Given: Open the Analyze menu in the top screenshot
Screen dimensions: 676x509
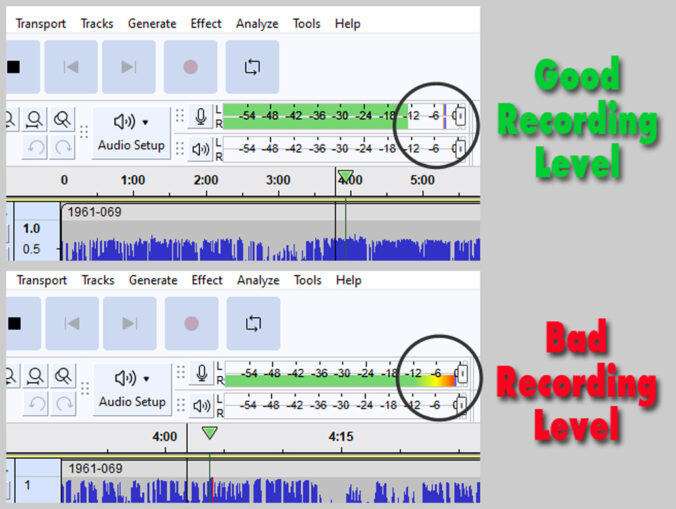Looking at the screenshot, I should 257,23.
